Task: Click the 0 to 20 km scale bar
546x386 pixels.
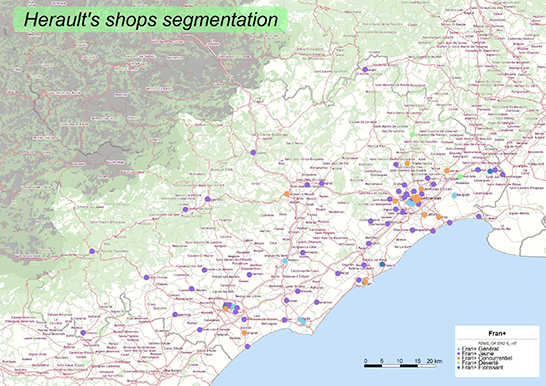Action: point(400,365)
